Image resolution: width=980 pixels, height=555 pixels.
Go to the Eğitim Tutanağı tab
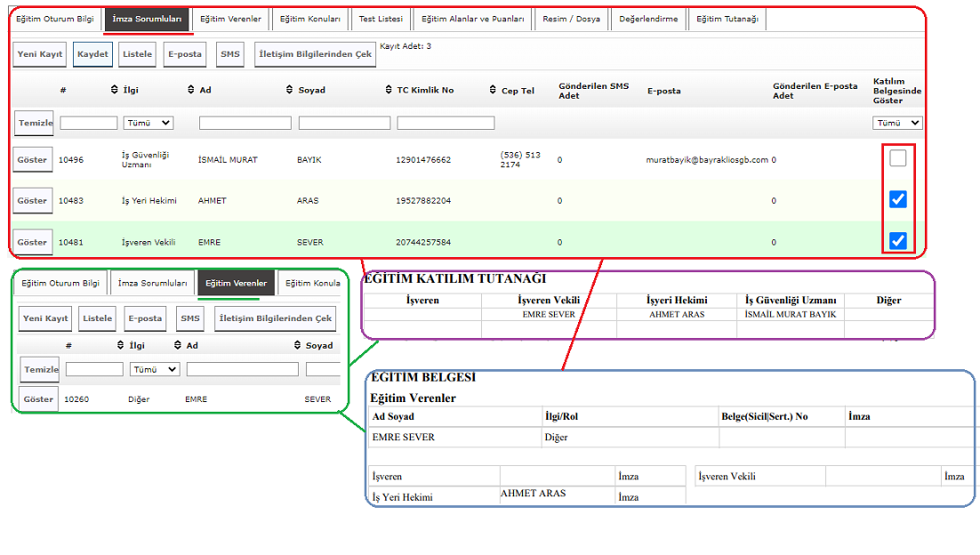pos(727,19)
